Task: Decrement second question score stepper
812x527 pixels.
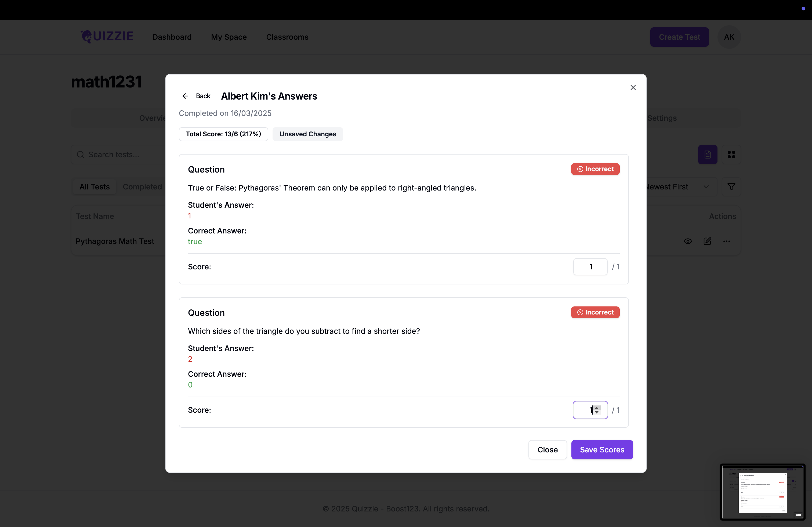Action: [x=597, y=412]
